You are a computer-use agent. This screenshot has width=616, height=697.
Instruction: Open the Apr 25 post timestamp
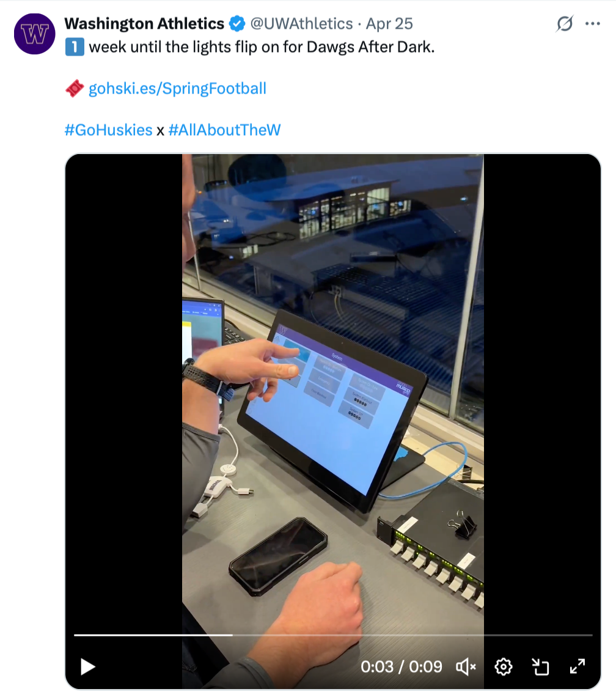[x=389, y=24]
